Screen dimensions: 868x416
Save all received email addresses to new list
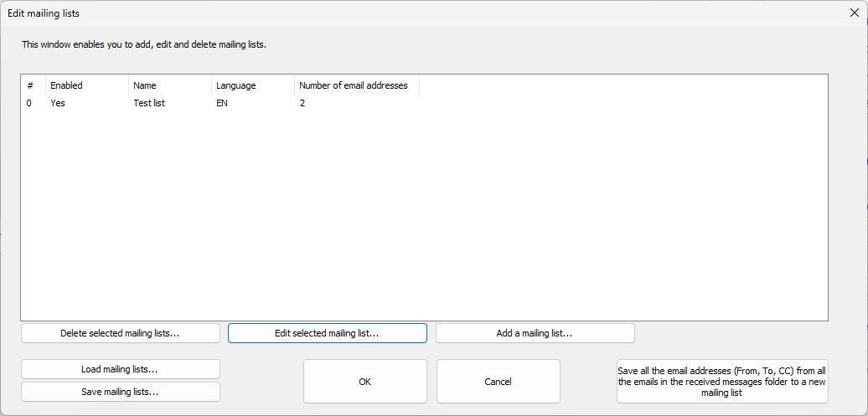pyautogui.click(x=722, y=382)
